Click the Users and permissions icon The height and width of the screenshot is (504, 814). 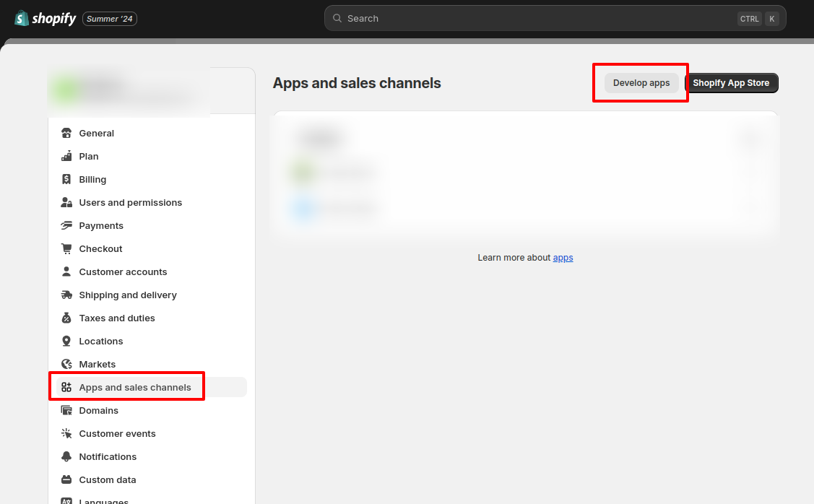(x=66, y=202)
